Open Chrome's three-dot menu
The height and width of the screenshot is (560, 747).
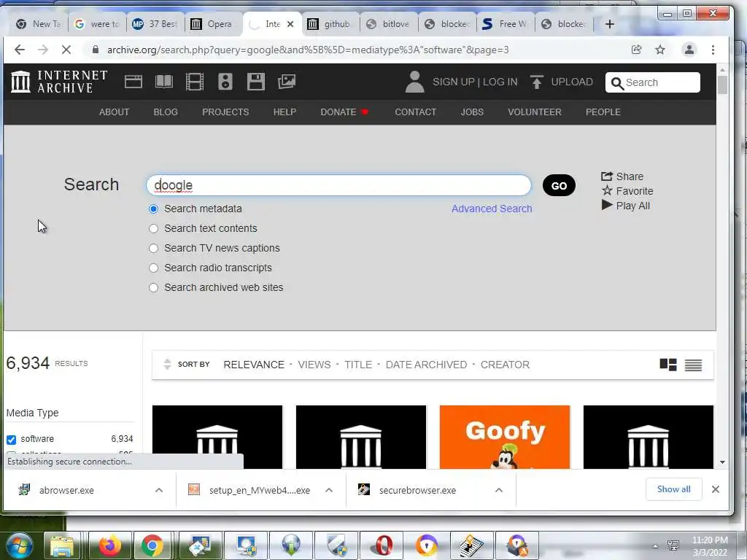713,50
